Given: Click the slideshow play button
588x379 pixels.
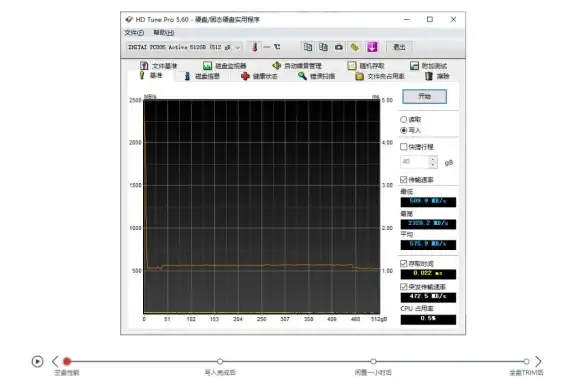Looking at the screenshot, I should [37, 361].
